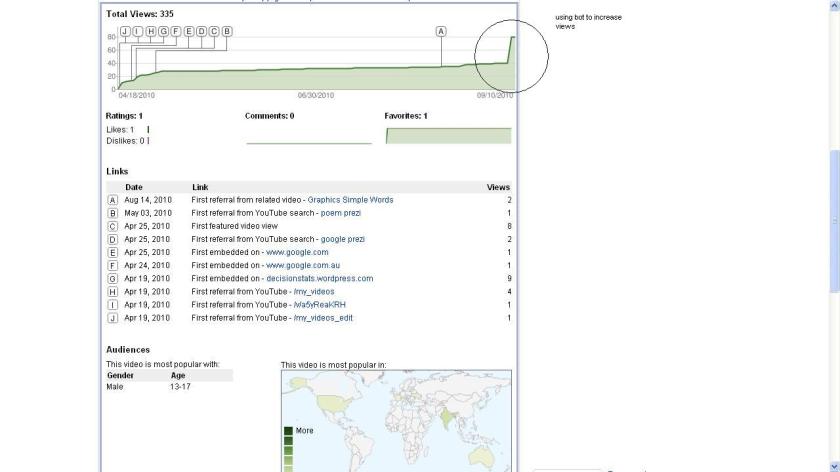This screenshot has width=840, height=472.
Task: Click the G row icon in Links table
Action: [x=113, y=279]
